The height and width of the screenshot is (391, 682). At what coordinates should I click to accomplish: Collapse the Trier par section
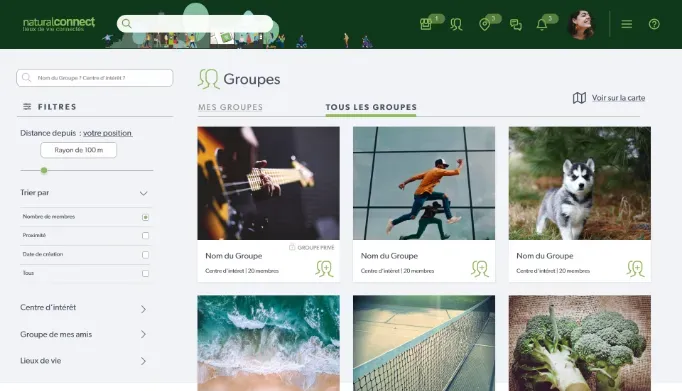pos(144,193)
